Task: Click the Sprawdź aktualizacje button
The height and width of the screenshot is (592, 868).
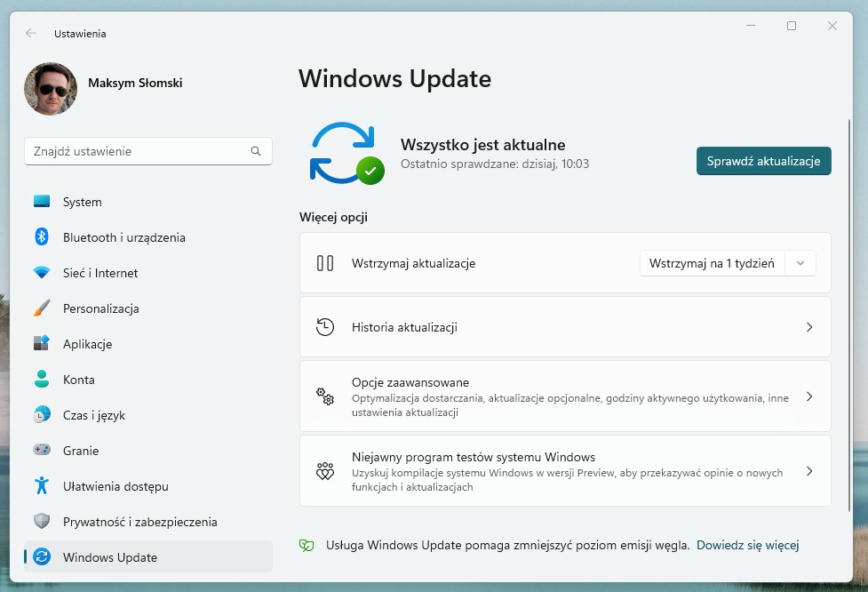Action: (x=763, y=161)
